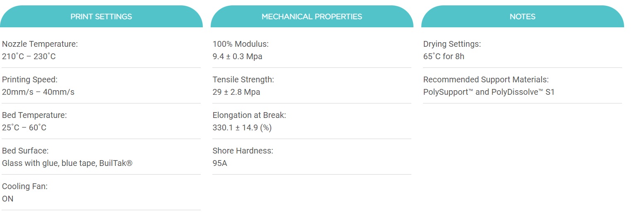Click the Bed Surface label
Image resolution: width=644 pixels, height=216 pixels.
click(25, 151)
